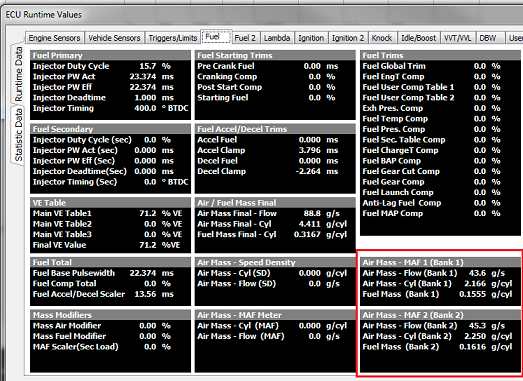Click the Fuel User Comp Table 1 row
The width and height of the screenshot is (523, 381).
[440, 87]
